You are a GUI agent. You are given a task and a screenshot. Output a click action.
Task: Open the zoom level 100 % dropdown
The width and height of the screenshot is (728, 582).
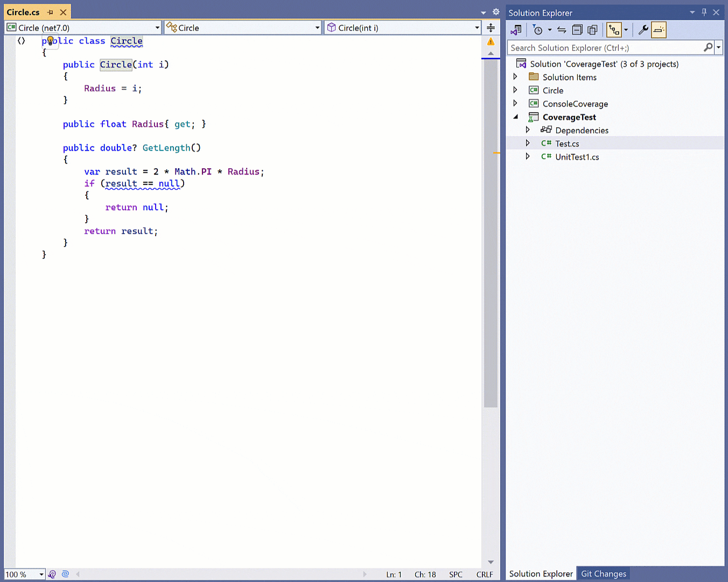41,574
